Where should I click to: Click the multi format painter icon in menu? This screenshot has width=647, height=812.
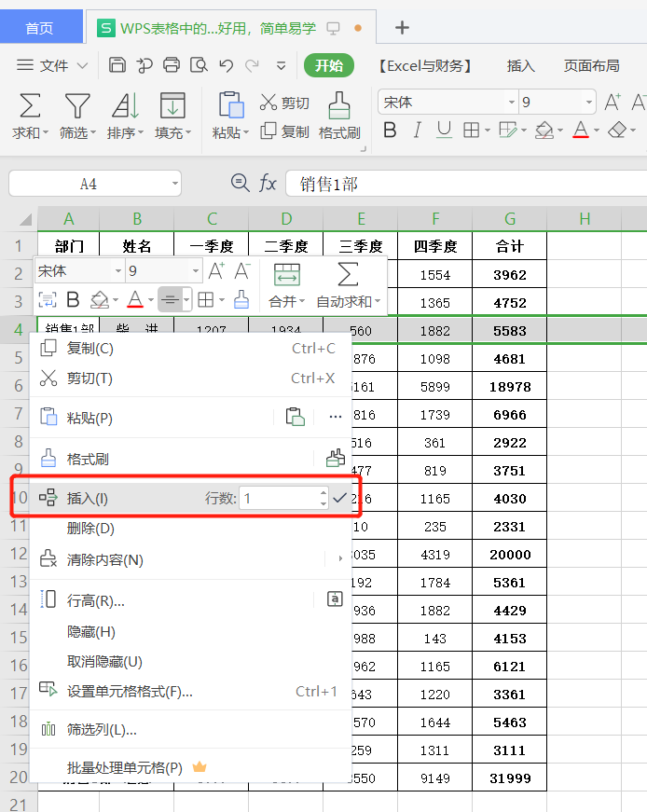click(336, 458)
